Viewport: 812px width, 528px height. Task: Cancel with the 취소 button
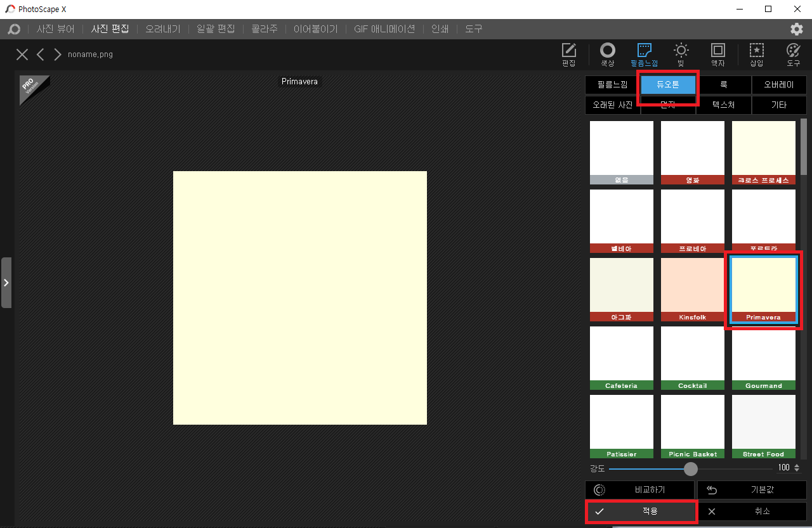click(752, 512)
